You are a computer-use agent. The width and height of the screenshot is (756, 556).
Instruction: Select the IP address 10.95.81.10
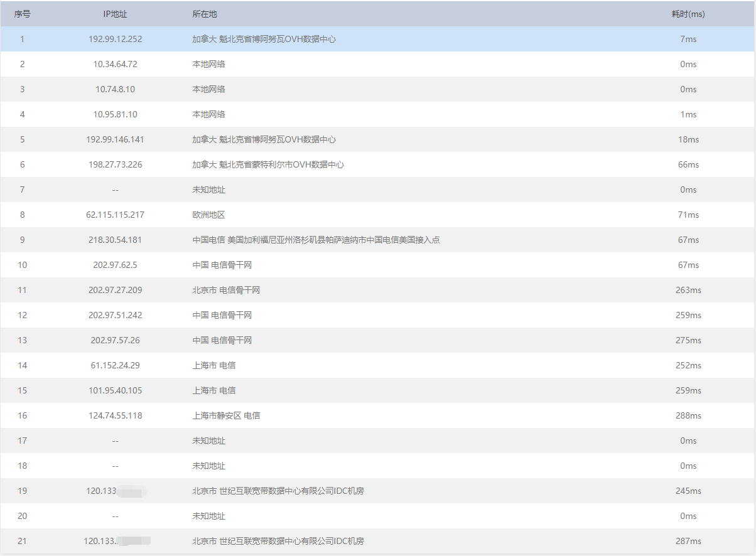coord(115,114)
